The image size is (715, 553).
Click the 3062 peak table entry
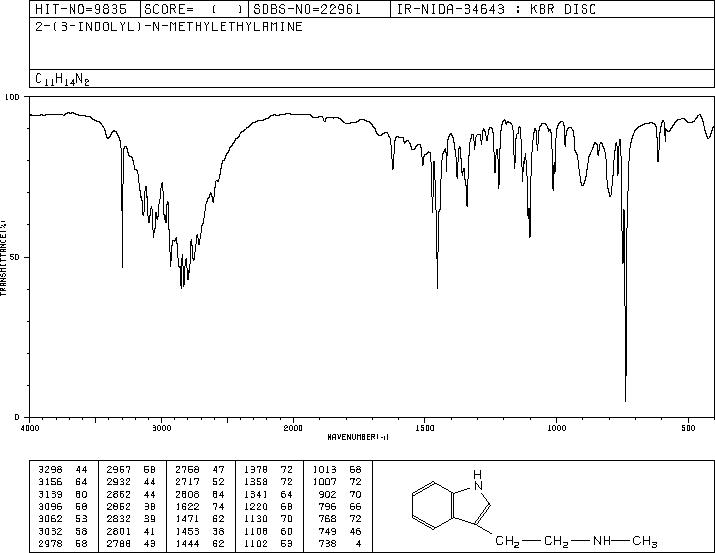click(x=62, y=519)
